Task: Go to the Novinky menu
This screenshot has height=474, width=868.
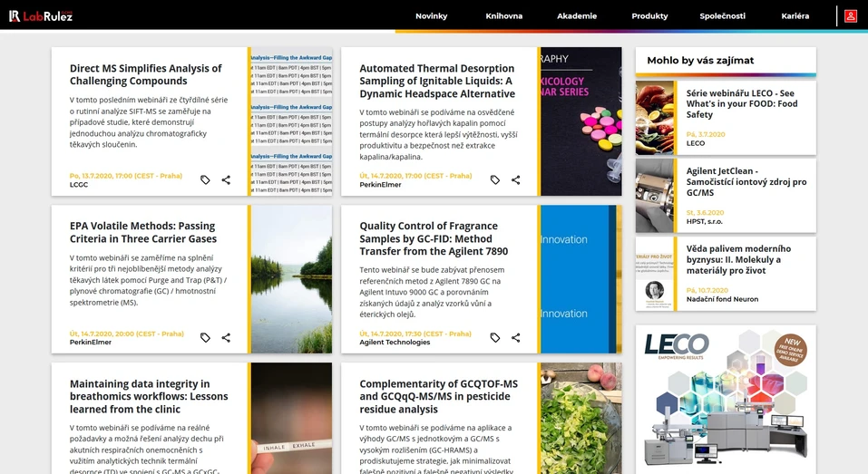Action: [431, 16]
